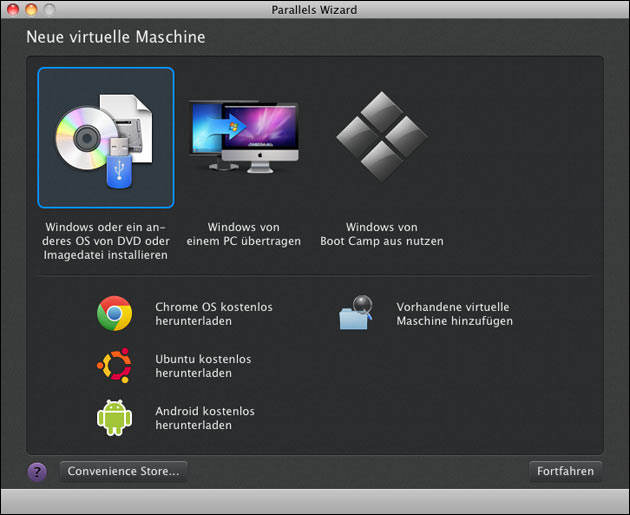Image resolution: width=630 pixels, height=515 pixels.
Task: Select the PC to Mac transfer icon
Action: click(243, 137)
